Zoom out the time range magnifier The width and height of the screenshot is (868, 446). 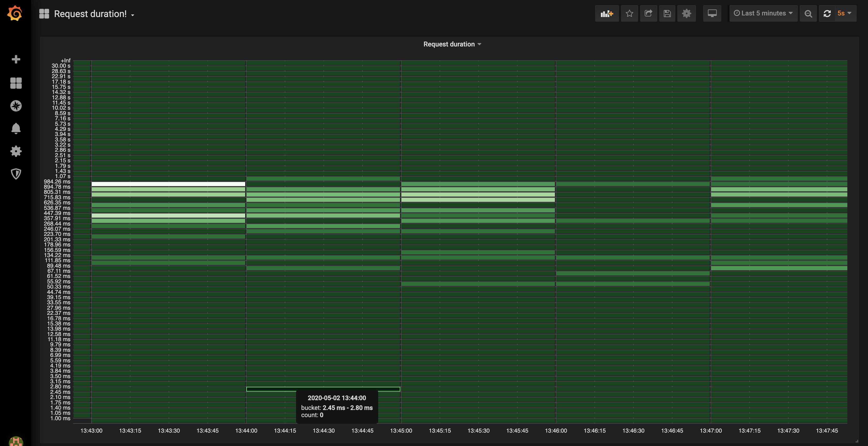coord(808,13)
